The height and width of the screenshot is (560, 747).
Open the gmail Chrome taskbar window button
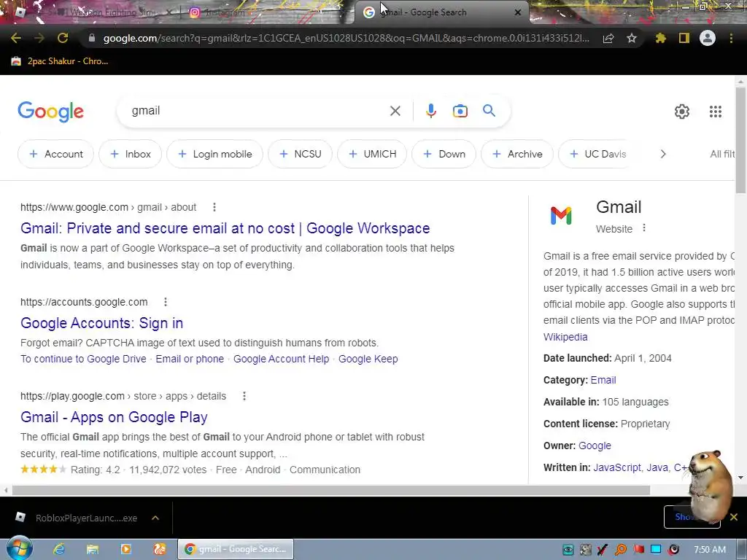click(236, 549)
